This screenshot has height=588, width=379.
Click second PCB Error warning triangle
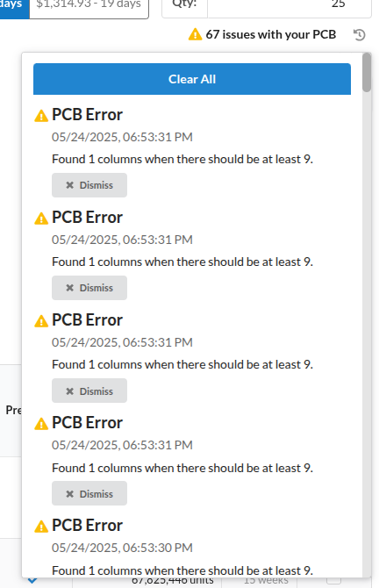[41, 219]
